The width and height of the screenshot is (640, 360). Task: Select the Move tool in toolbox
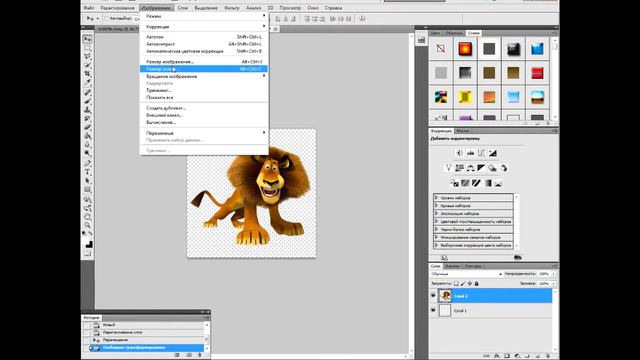pyautogui.click(x=87, y=39)
